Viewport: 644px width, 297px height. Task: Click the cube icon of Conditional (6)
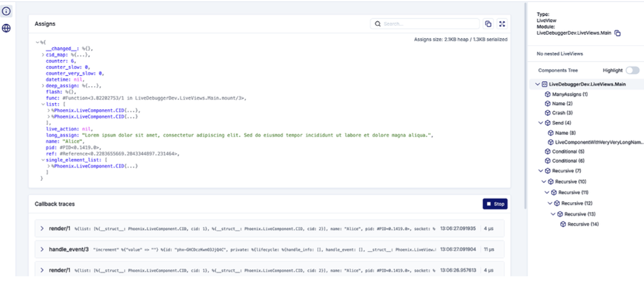[547, 160]
